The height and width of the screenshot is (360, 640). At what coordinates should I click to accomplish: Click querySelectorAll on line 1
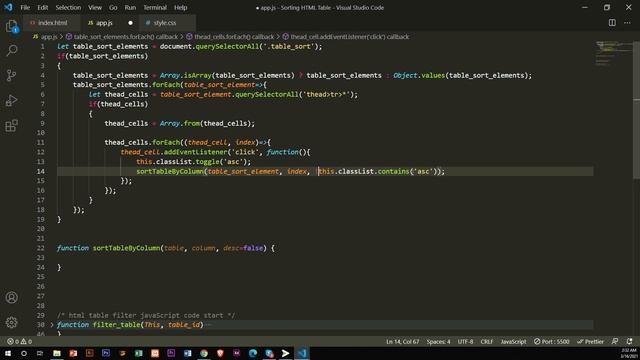(x=227, y=47)
